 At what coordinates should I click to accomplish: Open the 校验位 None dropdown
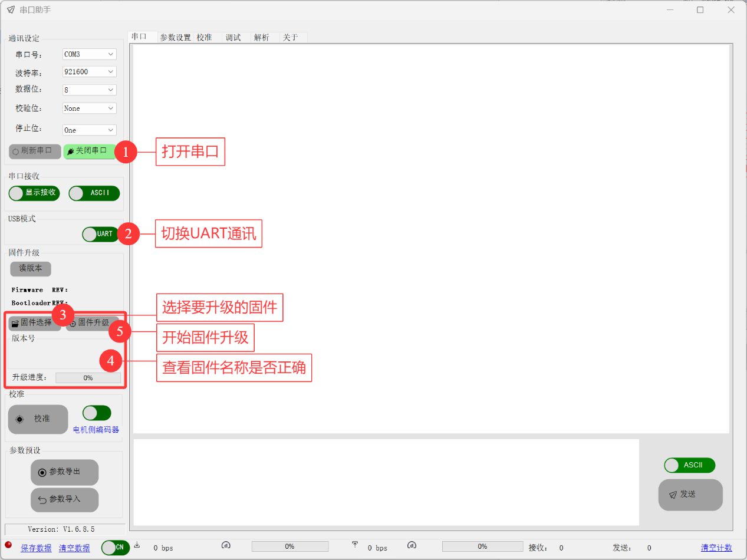(89, 108)
